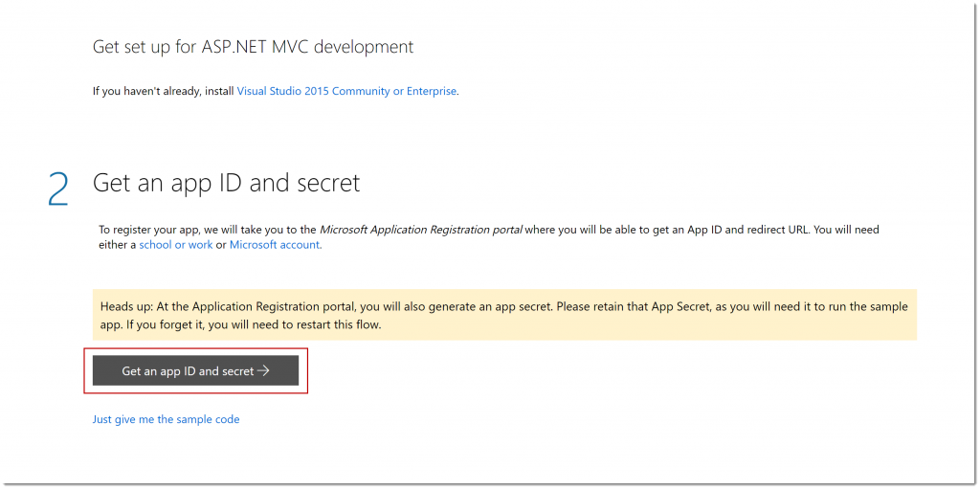Click the 'If you haven't already, install' text

click(x=164, y=92)
